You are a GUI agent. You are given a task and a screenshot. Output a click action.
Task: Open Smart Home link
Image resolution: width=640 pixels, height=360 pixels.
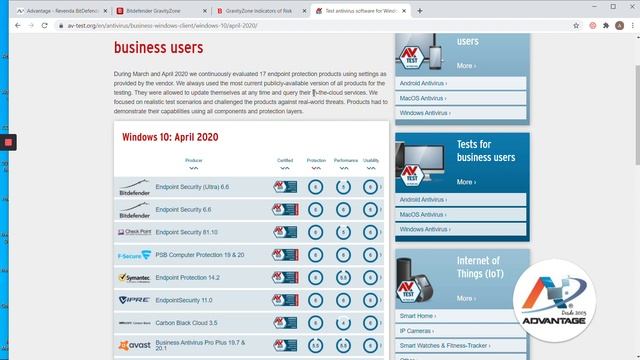460,316
